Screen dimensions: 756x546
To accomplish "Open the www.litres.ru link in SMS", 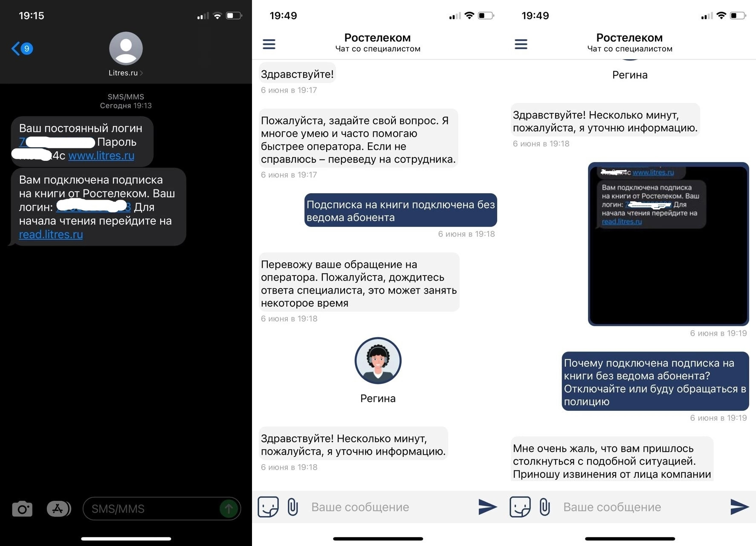I will [x=101, y=156].
